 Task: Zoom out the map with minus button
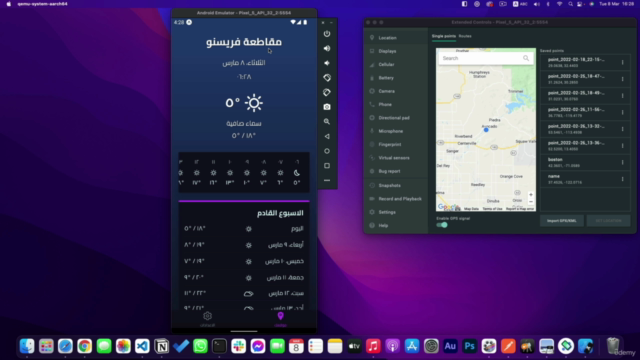531,202
